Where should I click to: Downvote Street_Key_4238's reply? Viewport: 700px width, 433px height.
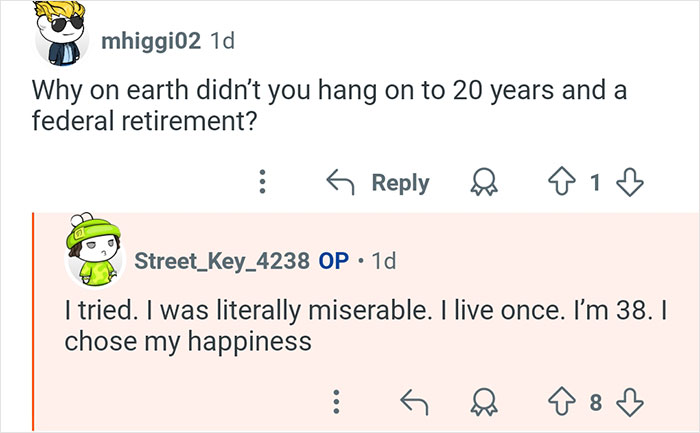pyautogui.click(x=629, y=403)
